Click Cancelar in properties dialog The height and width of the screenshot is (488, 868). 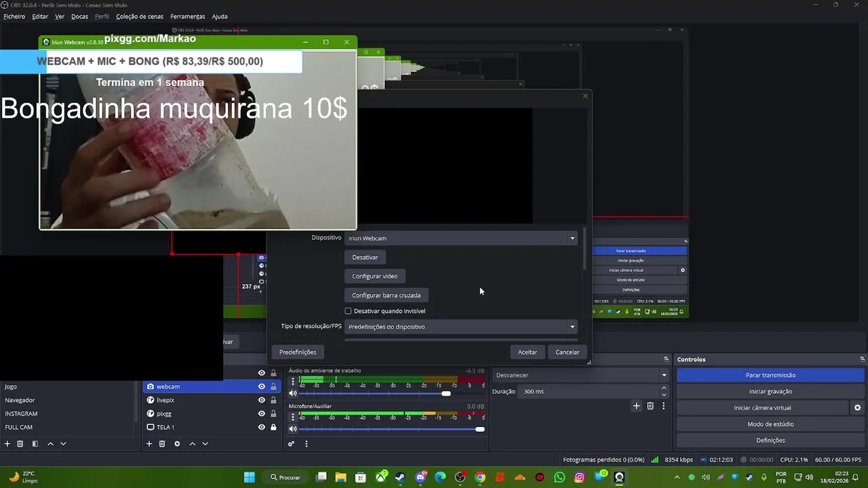(568, 352)
